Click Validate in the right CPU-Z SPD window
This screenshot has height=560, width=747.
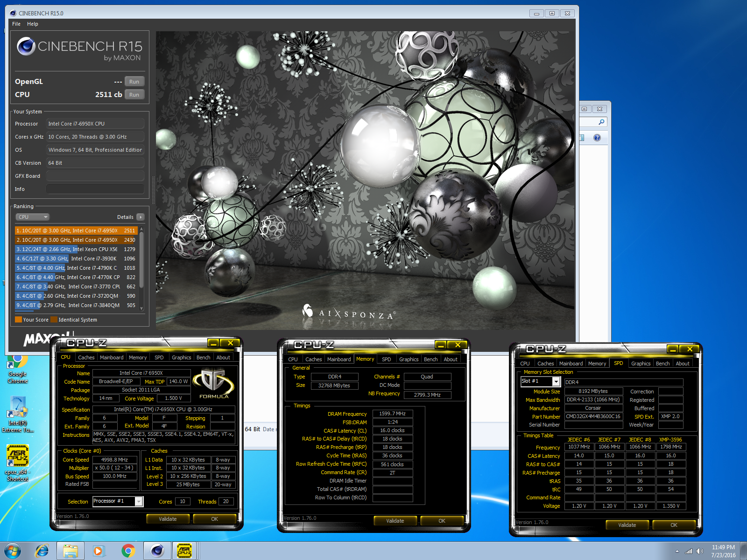627,525
